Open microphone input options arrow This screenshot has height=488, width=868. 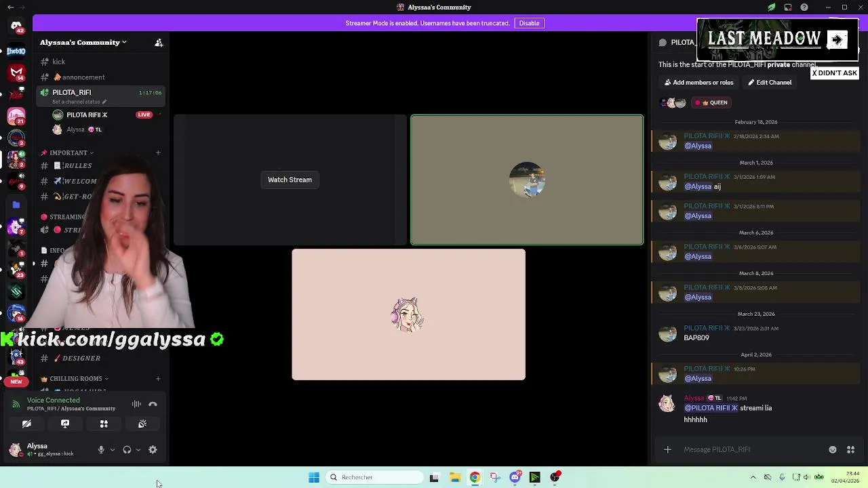[113, 449]
